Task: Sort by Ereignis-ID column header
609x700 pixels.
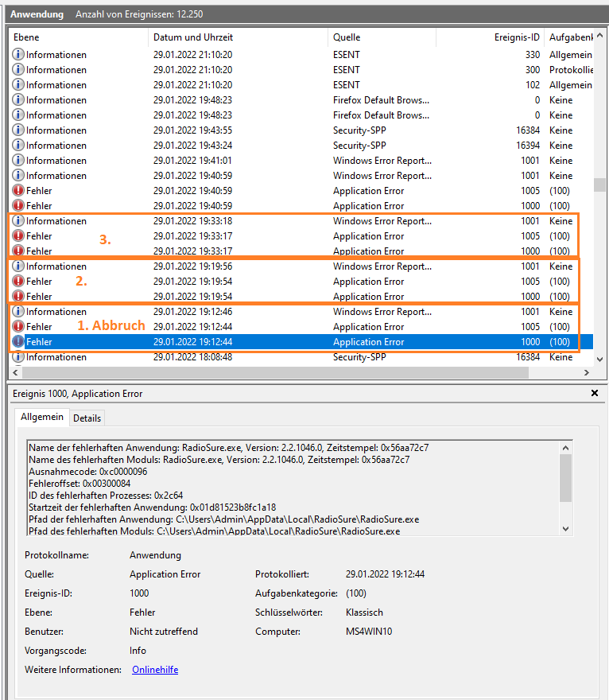Action: pos(490,37)
